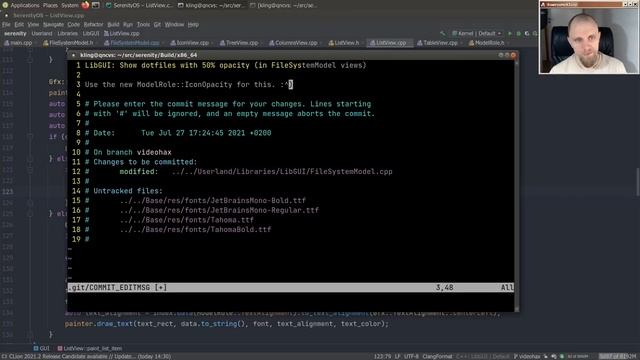This screenshot has width=640, height=360.
Task: Click the ListView.cpp breadcrumb in navigation bar
Action: point(122,33)
